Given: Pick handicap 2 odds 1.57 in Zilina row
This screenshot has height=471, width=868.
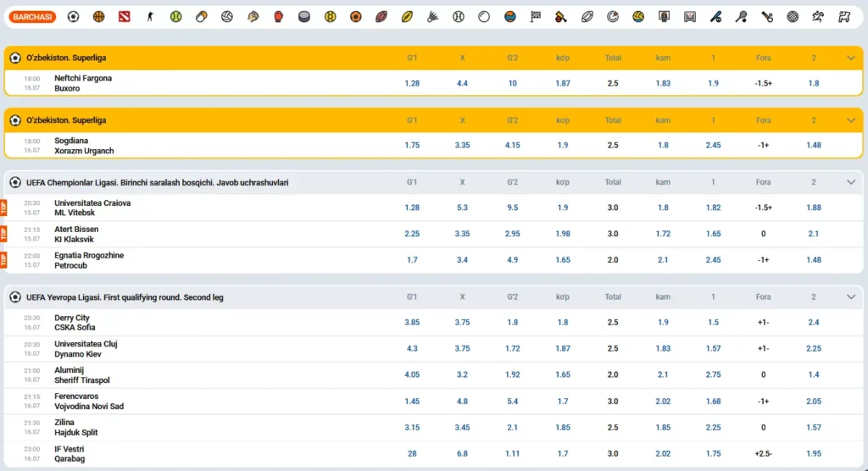Looking at the screenshot, I should pyautogui.click(x=814, y=427).
